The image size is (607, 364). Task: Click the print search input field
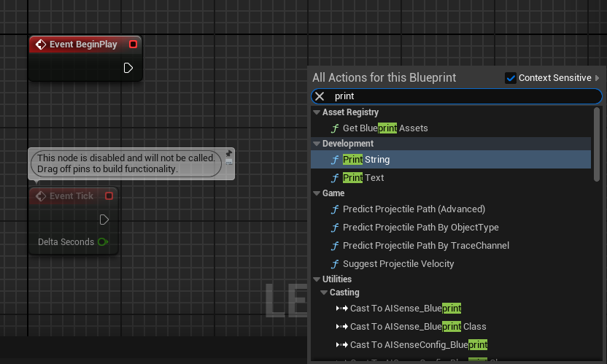[457, 96]
